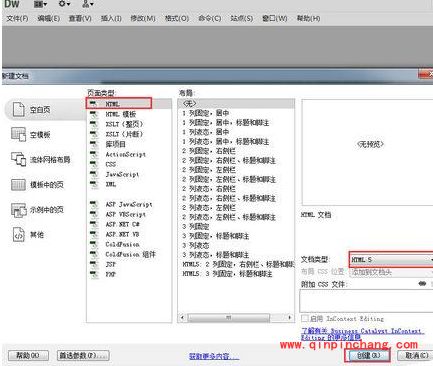
Task: Choose ASP.NET VB page type icon
Action: 94,234
